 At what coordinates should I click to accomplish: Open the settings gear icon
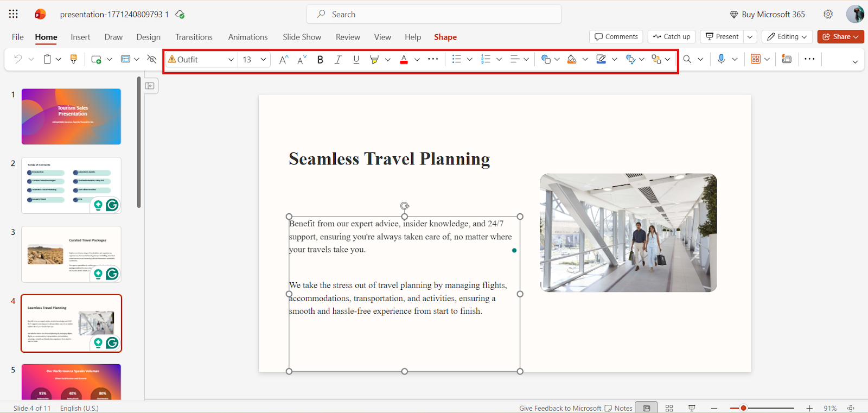pos(828,14)
